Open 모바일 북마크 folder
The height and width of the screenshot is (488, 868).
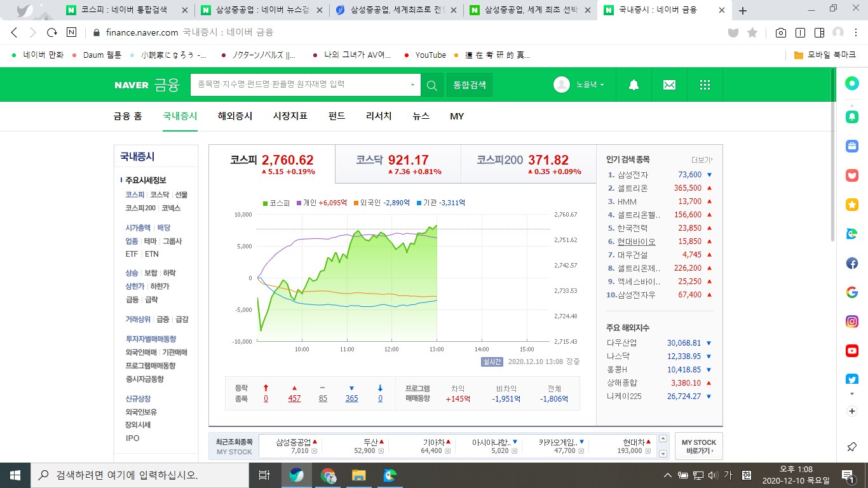click(826, 55)
